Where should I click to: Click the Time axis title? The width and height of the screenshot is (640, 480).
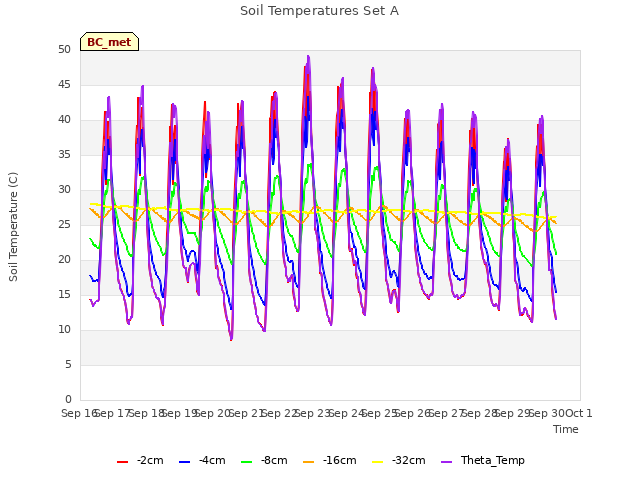[x=566, y=429]
